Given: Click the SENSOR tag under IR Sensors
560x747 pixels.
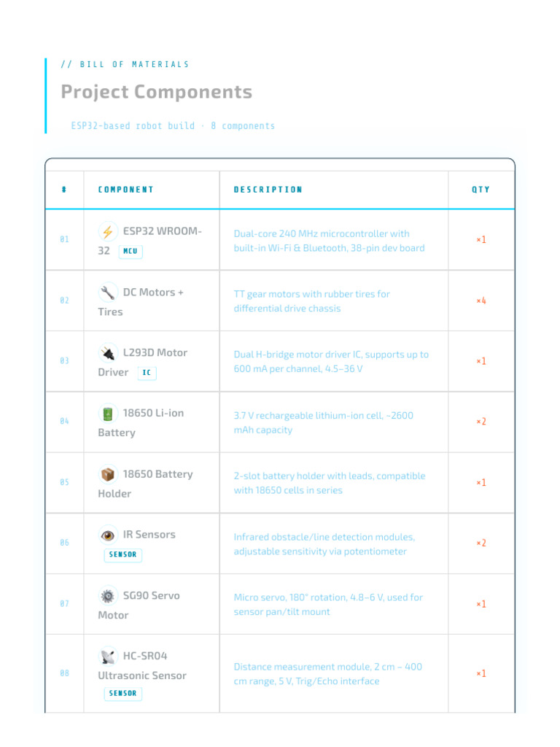Looking at the screenshot, I should point(122,554).
